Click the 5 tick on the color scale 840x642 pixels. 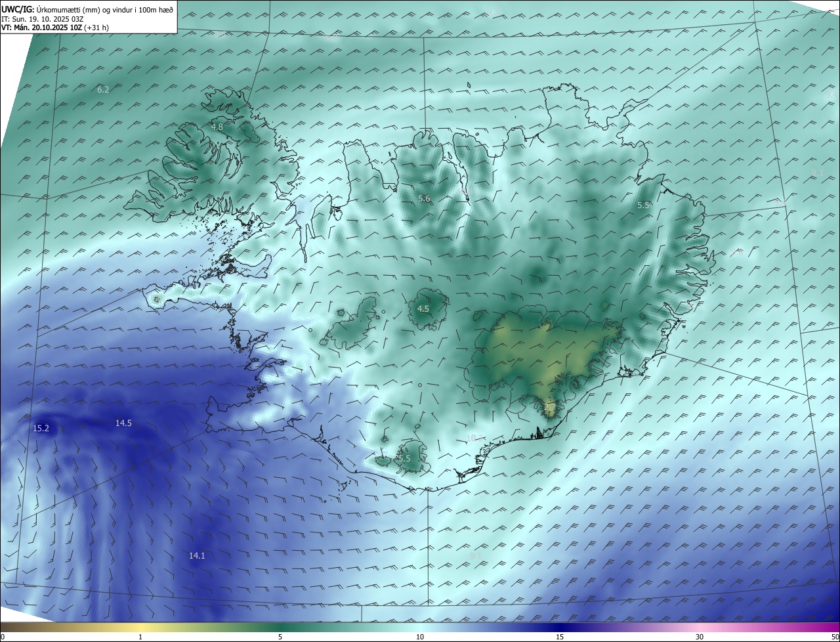pyautogui.click(x=280, y=637)
